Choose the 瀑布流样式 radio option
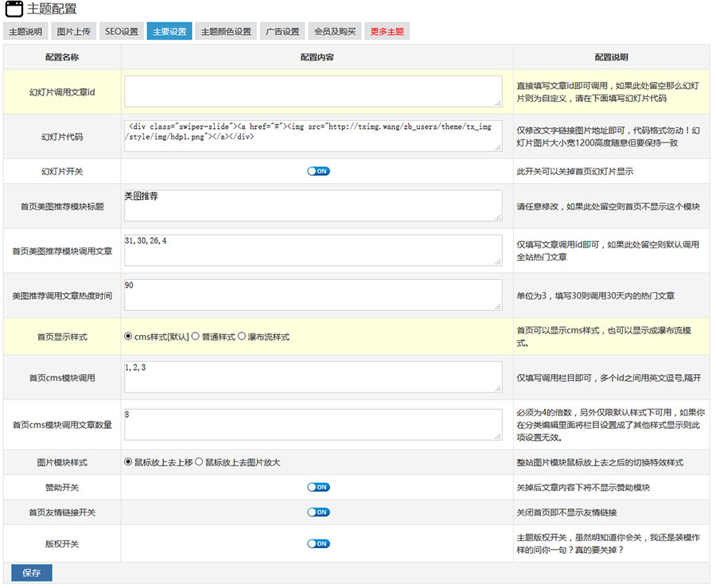 pos(242,337)
